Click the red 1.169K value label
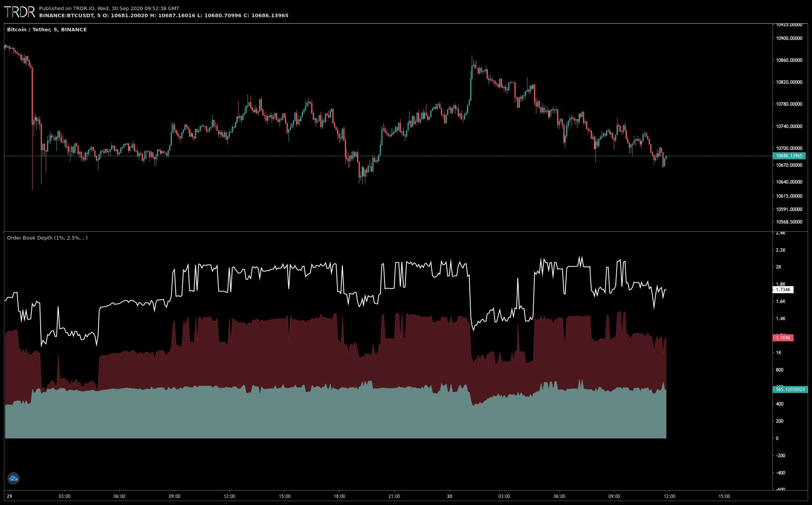Image resolution: width=812 pixels, height=505 pixels. [783, 337]
